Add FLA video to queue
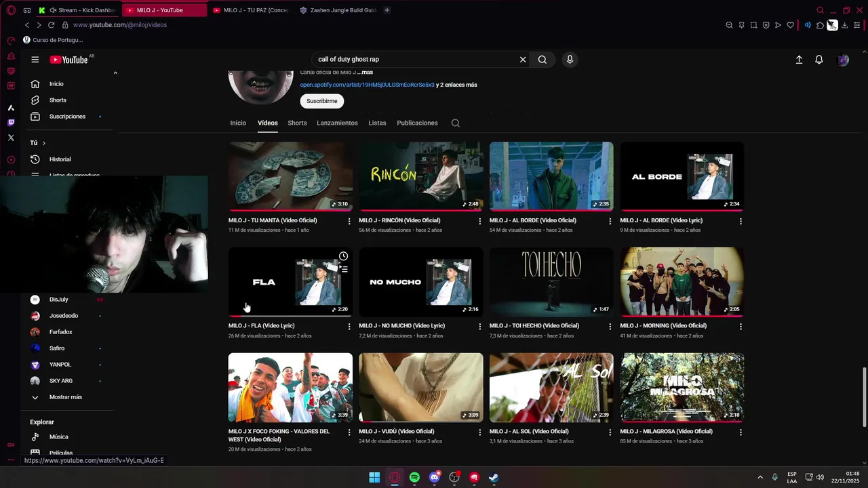 click(x=344, y=270)
